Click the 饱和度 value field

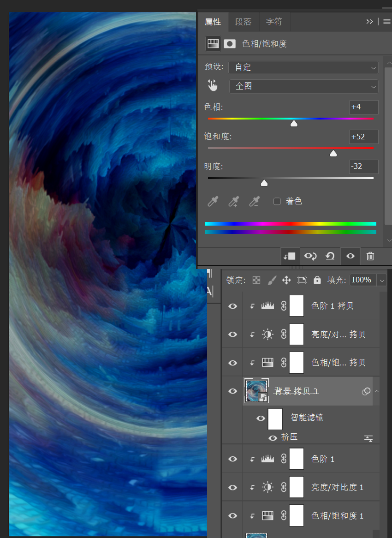point(363,137)
